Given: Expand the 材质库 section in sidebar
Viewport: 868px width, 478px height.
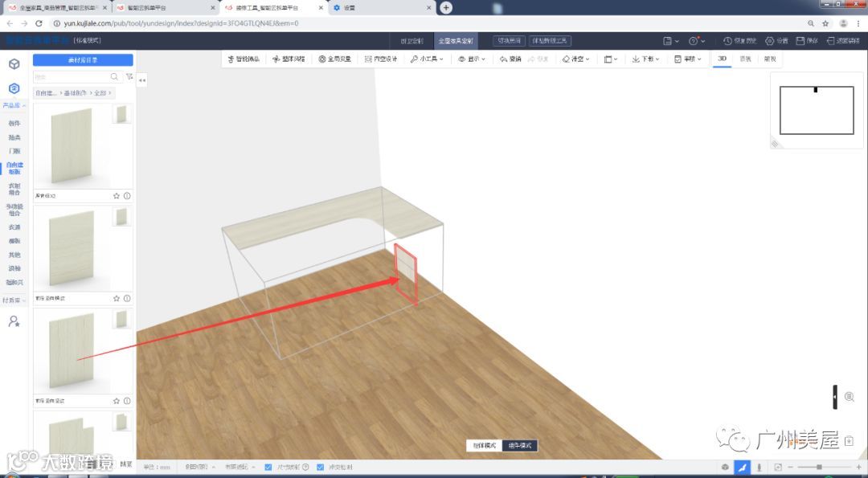Looking at the screenshot, I should [x=14, y=300].
